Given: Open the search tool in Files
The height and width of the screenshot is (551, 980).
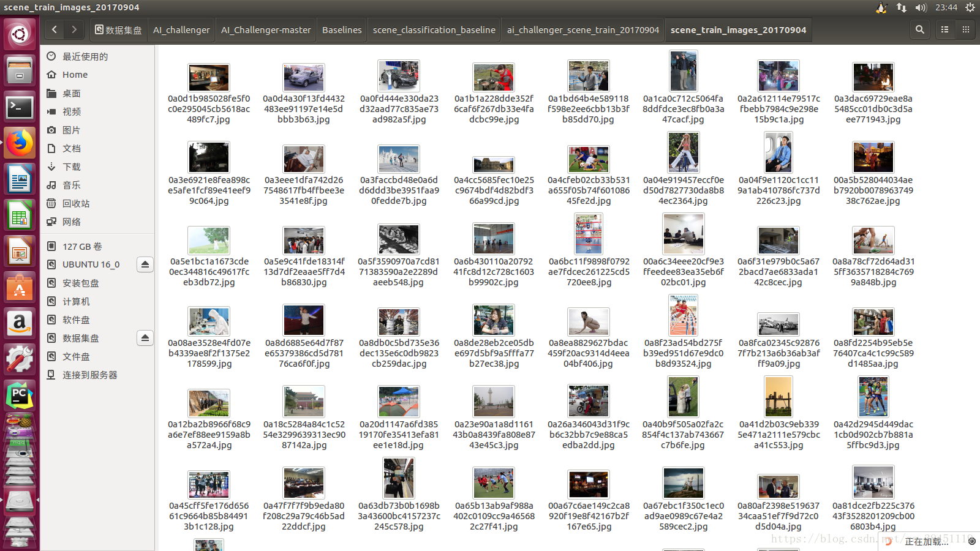Looking at the screenshot, I should click(919, 29).
